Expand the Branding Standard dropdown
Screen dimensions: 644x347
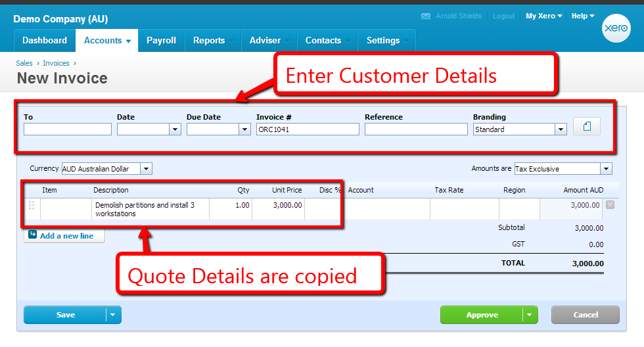(x=561, y=129)
